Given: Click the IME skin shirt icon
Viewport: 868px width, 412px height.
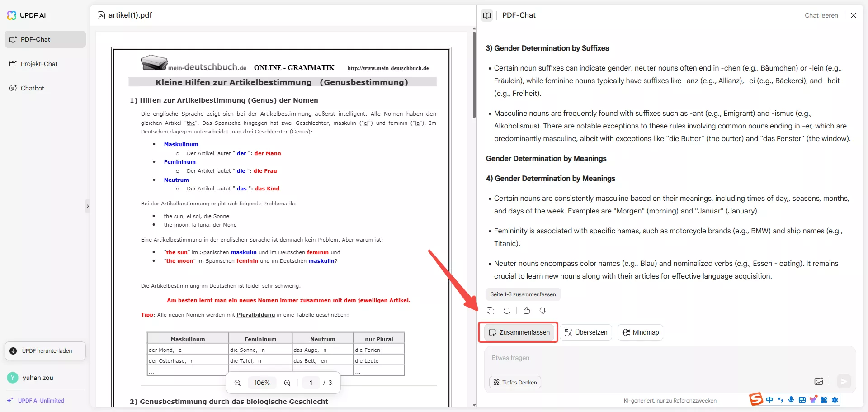Looking at the screenshot, I should 813,400.
